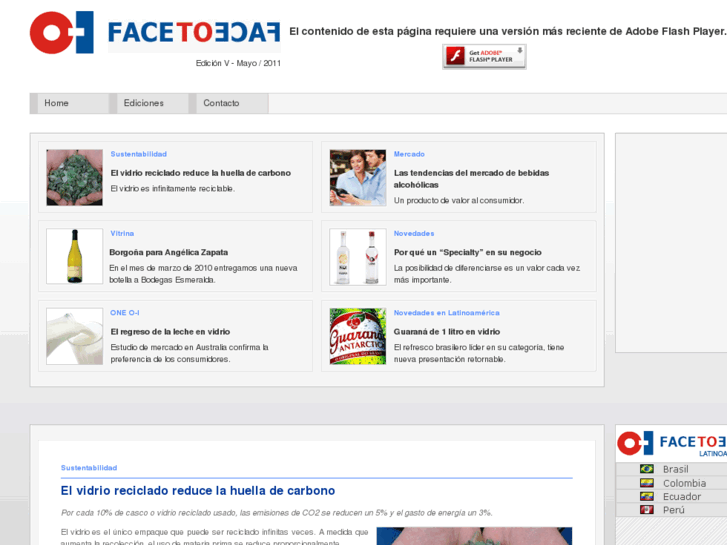The image size is (727, 545).
Task: Click text El vidrio es infinitamente reciclable
Action: pyautogui.click(x=172, y=189)
